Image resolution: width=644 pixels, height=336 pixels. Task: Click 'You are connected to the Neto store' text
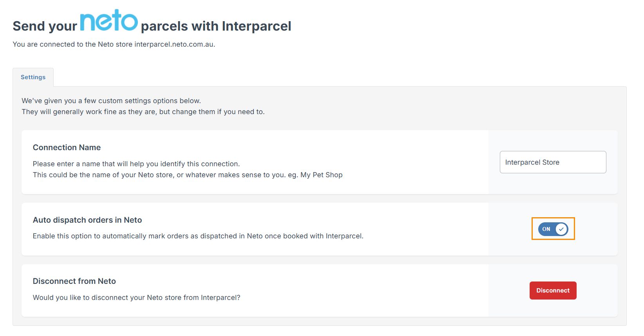pos(72,44)
